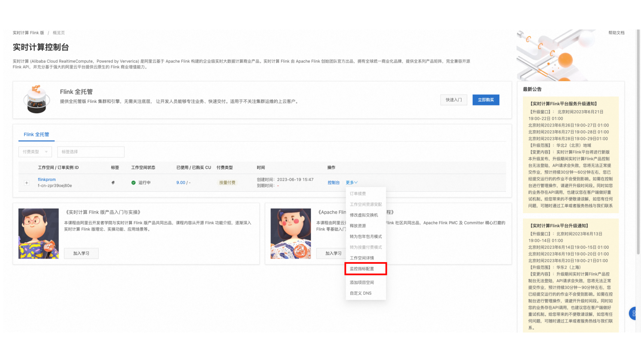This screenshot has height=362, width=644.
Task: Click 《实时计算 Flink 版产品入门与实操》 course title
Action: click(x=103, y=212)
